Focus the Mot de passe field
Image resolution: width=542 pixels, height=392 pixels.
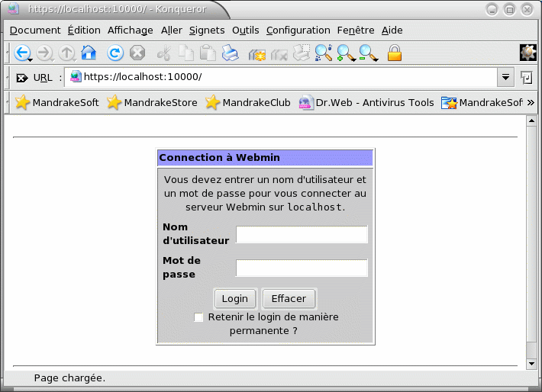302,268
